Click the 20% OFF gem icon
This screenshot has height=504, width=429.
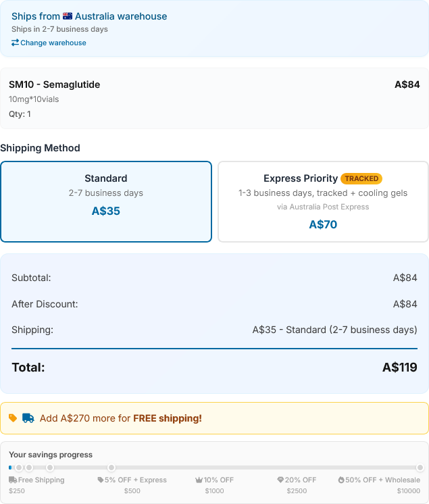point(280,480)
